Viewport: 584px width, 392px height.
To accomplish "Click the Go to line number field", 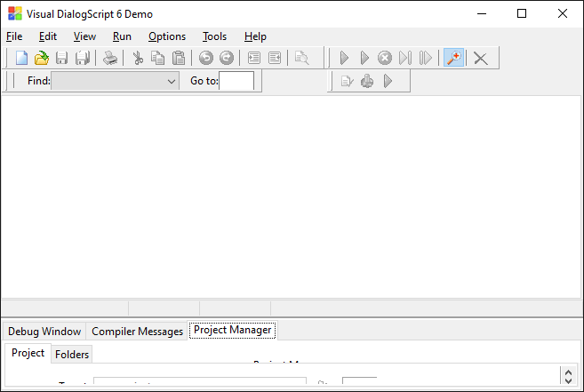I will point(236,81).
